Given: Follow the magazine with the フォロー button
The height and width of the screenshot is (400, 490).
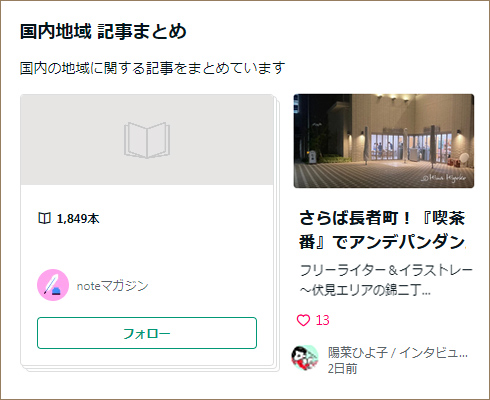Looking at the screenshot, I should 147,333.
